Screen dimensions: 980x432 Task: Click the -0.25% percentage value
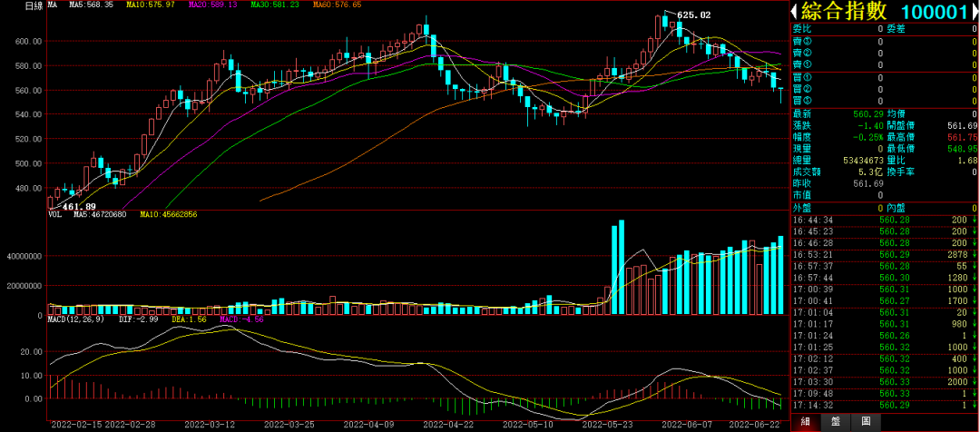click(869, 137)
